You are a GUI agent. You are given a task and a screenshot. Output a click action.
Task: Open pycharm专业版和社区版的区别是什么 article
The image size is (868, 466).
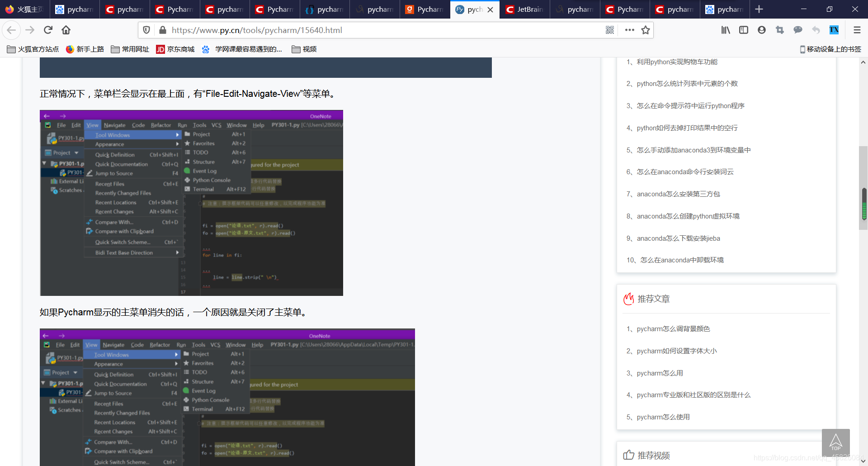[693, 395]
